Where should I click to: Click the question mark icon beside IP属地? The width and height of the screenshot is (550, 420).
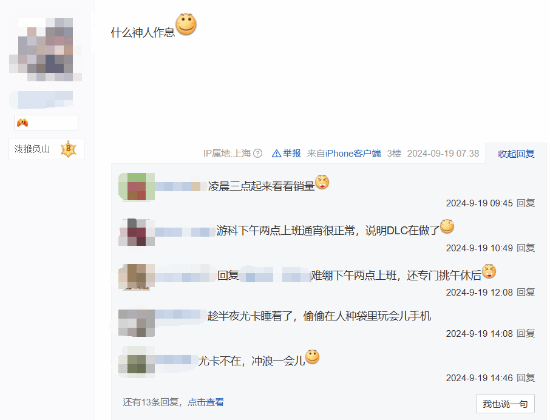point(258,153)
